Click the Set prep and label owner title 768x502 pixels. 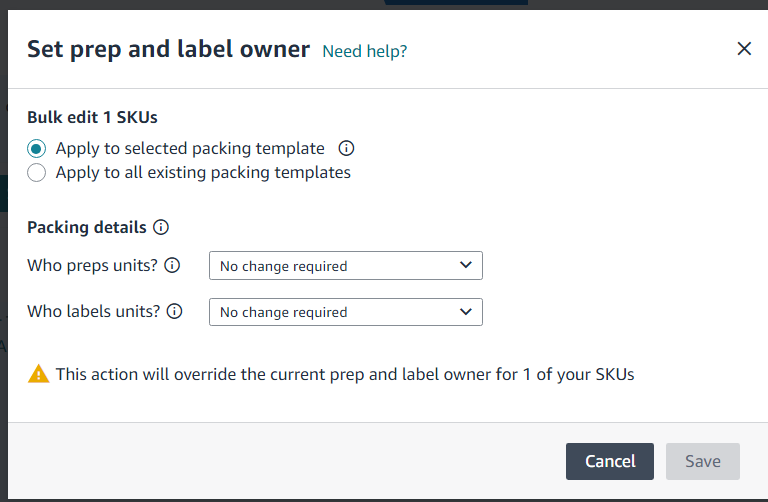168,49
